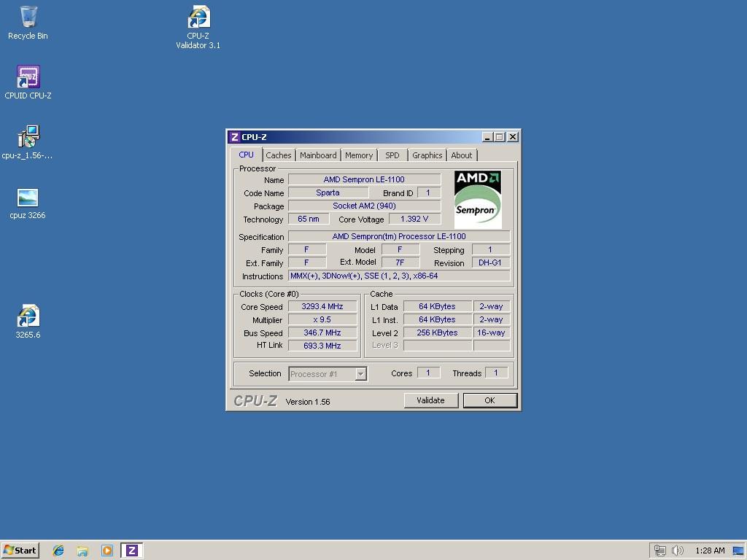Click the Brand ID value field
Viewport: 747px width, 560px height.
tap(429, 192)
